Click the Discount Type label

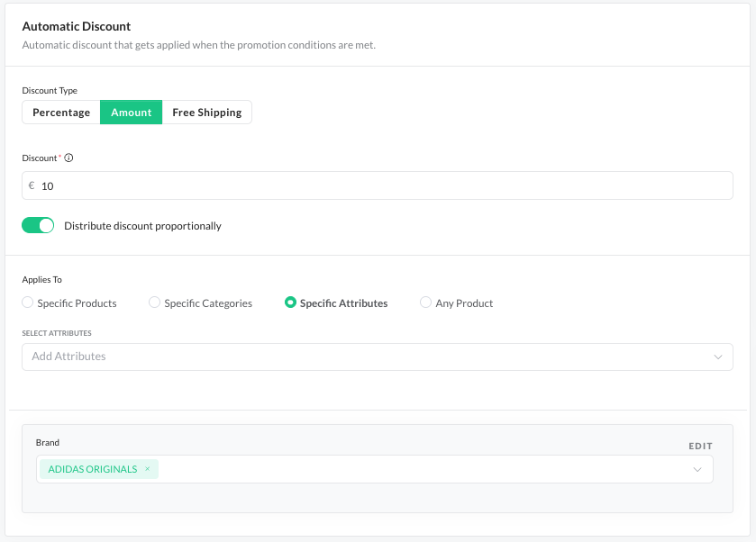click(x=50, y=91)
